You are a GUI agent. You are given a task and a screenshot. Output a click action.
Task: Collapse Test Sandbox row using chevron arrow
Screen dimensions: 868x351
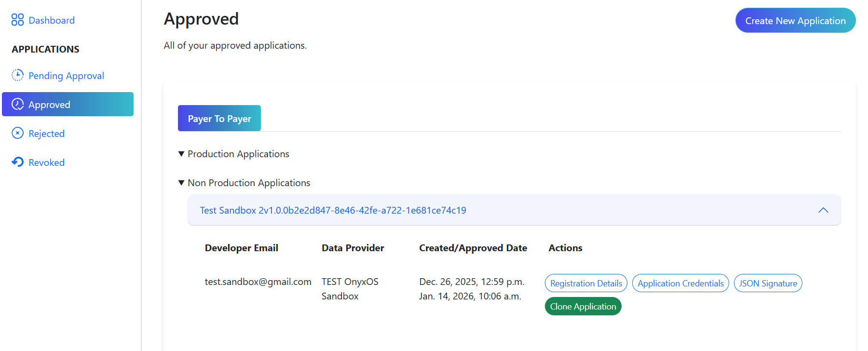[823, 210]
